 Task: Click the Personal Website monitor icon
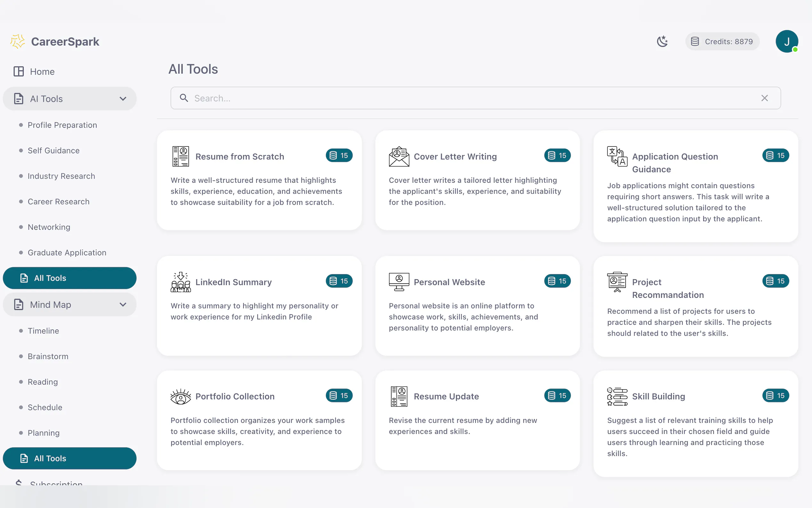(x=399, y=282)
